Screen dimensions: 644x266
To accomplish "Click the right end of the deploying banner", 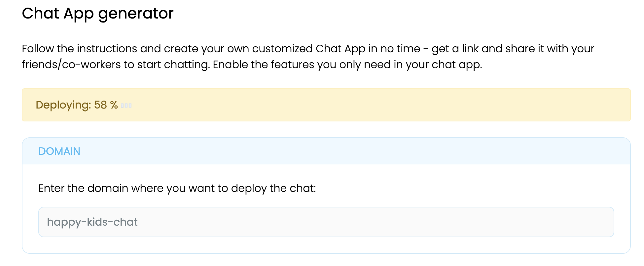I will pos(611,105).
